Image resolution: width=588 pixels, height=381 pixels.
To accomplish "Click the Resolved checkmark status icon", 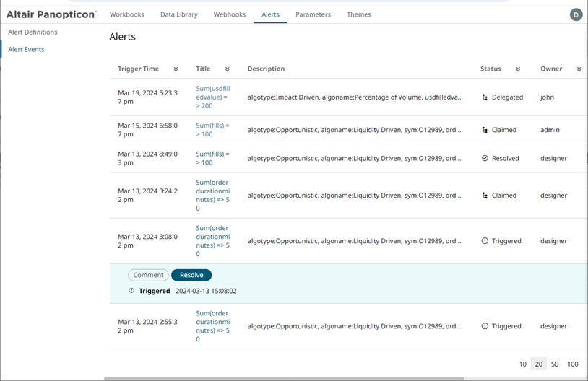I will (x=485, y=158).
